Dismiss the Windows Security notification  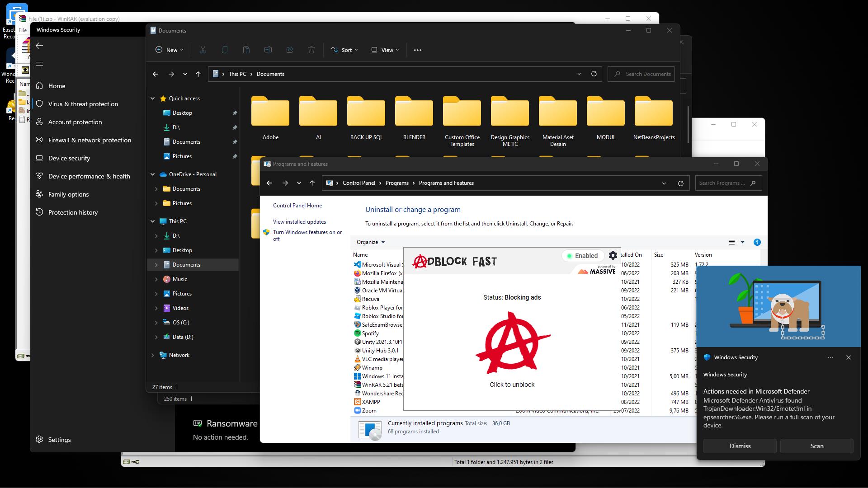740,446
